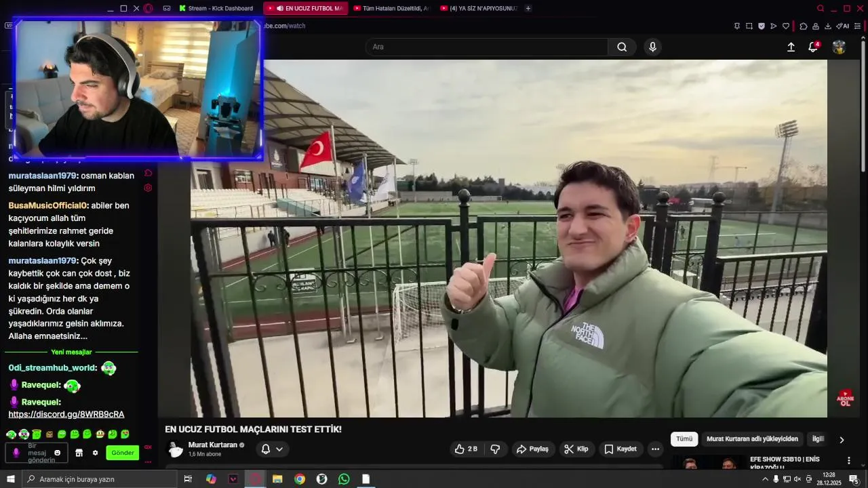Open the browser extensions cube icon
868x488 pixels.
804,26
